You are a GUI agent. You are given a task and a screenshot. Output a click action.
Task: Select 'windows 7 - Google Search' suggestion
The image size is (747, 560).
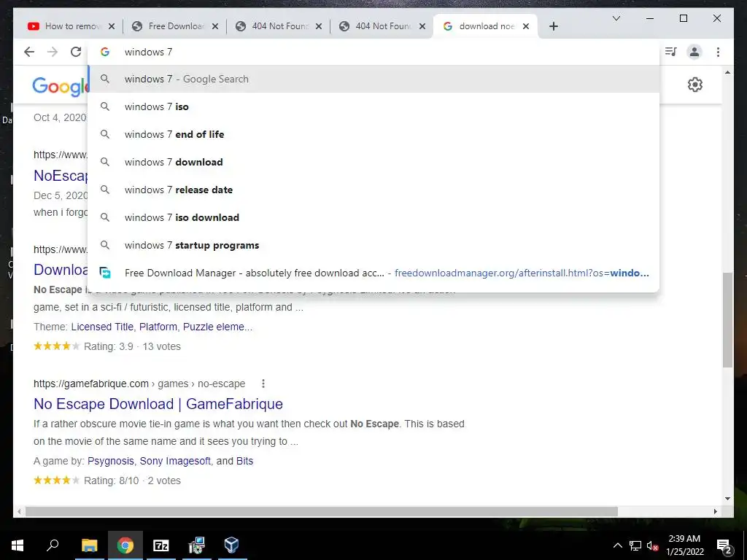(x=373, y=79)
